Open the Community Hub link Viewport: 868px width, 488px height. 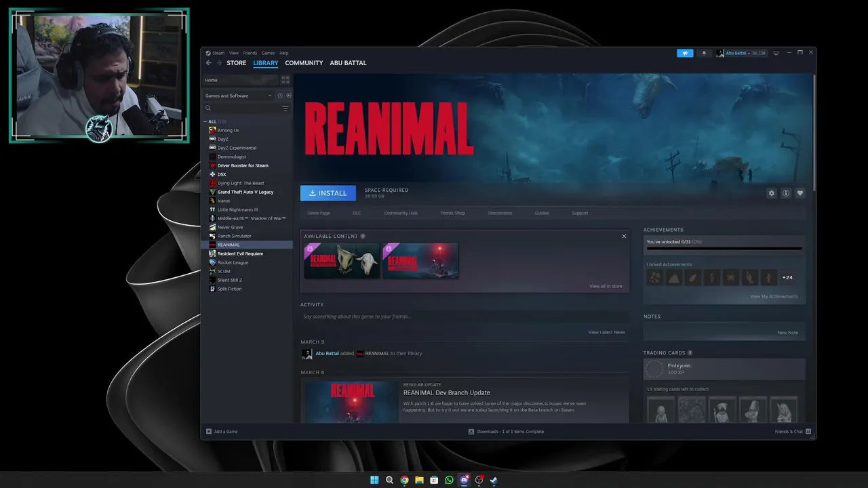401,213
